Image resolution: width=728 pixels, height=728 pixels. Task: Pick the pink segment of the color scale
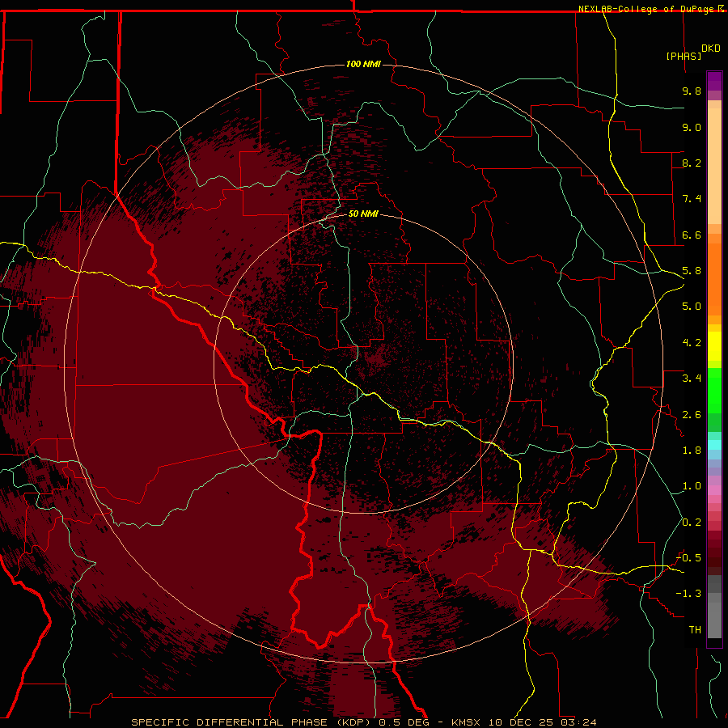tap(714, 490)
